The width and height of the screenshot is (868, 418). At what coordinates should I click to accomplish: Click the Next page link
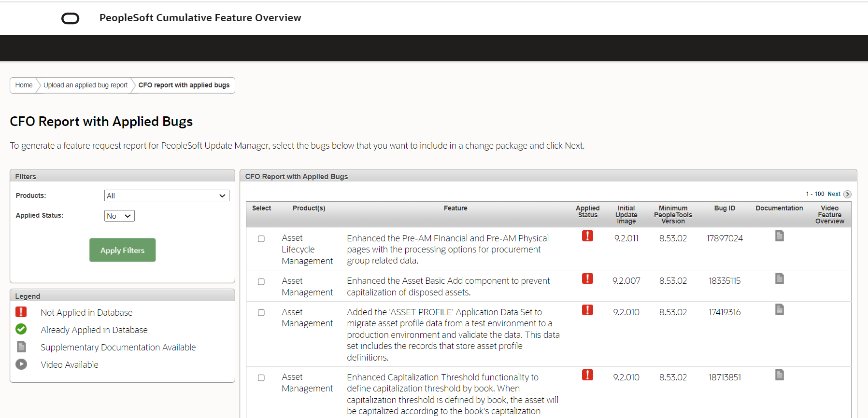834,194
